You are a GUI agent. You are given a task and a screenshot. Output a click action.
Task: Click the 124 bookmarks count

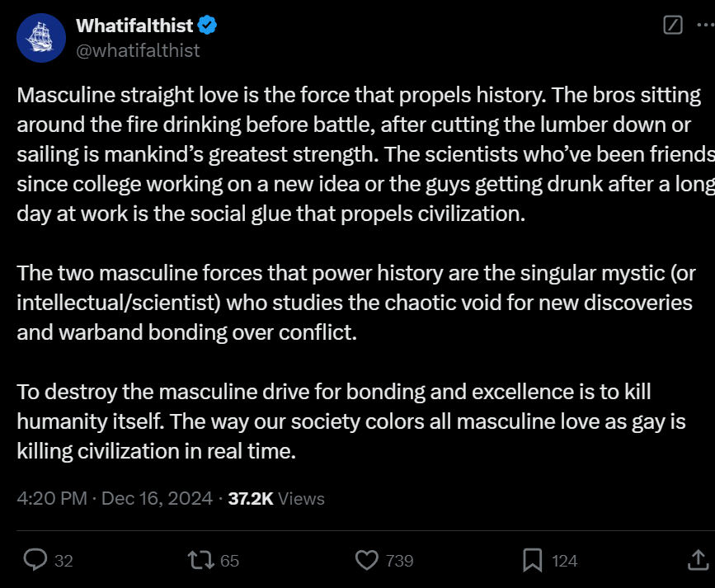click(565, 561)
